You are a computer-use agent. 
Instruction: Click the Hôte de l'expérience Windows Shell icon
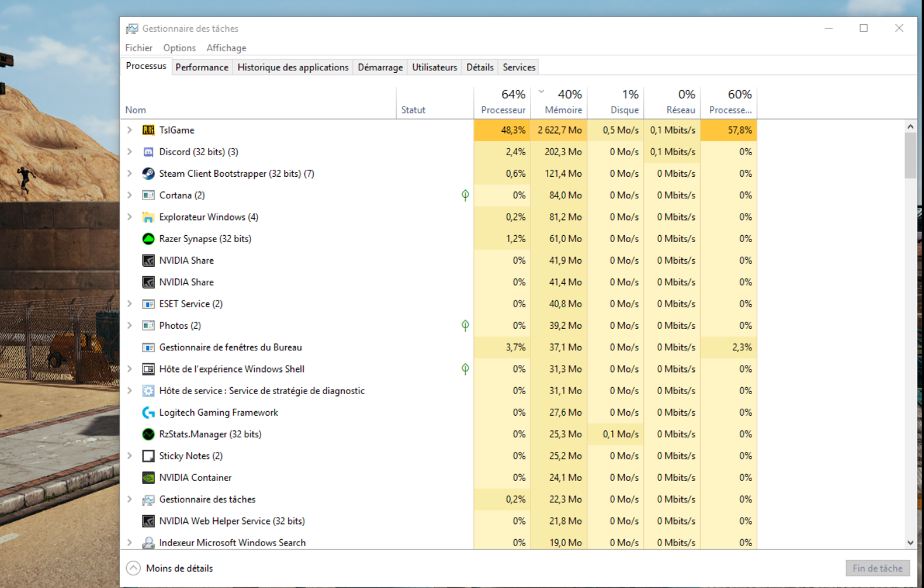pyautogui.click(x=148, y=369)
